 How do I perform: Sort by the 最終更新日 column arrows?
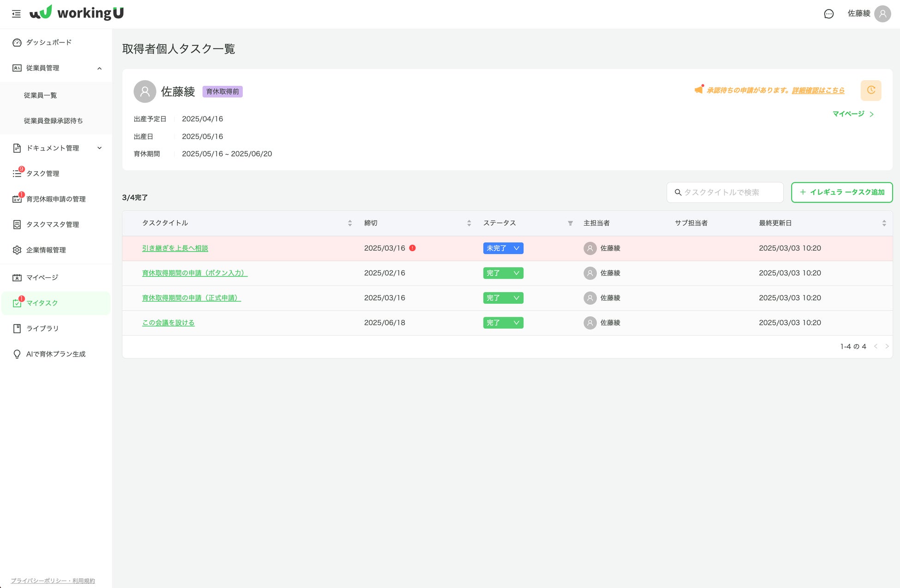pos(884,223)
